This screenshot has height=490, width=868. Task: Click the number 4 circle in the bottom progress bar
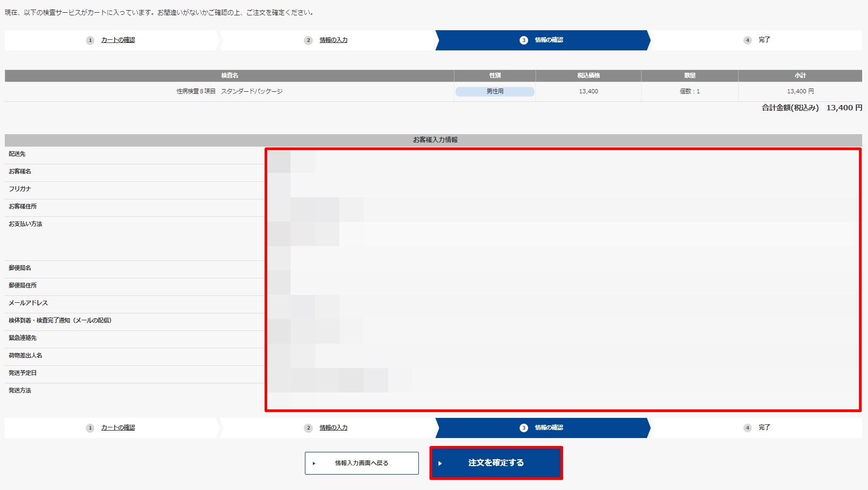tap(748, 427)
